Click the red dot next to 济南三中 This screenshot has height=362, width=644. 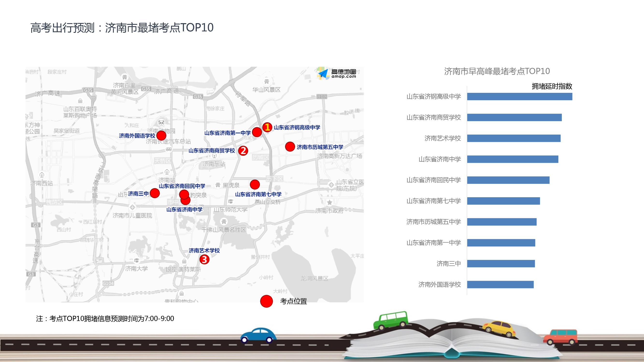point(155,193)
